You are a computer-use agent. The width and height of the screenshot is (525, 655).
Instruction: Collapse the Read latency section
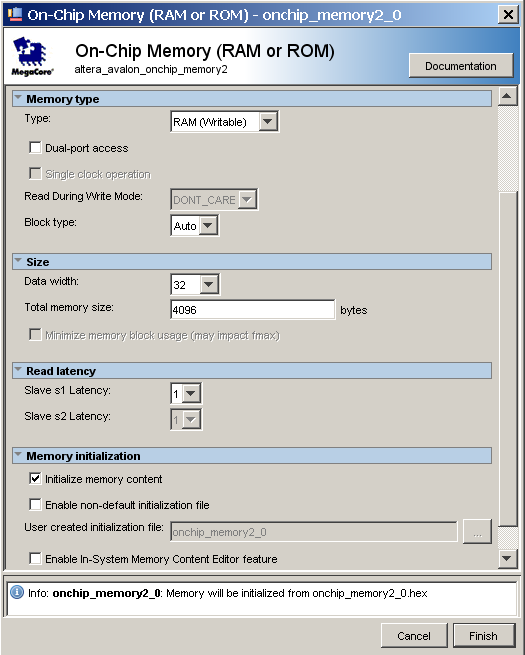pos(18,370)
